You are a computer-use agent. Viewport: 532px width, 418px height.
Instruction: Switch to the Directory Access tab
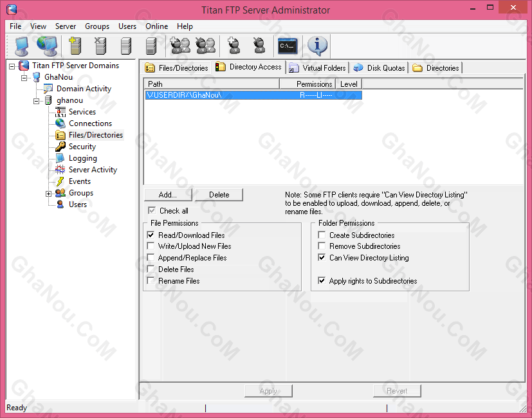(x=248, y=67)
